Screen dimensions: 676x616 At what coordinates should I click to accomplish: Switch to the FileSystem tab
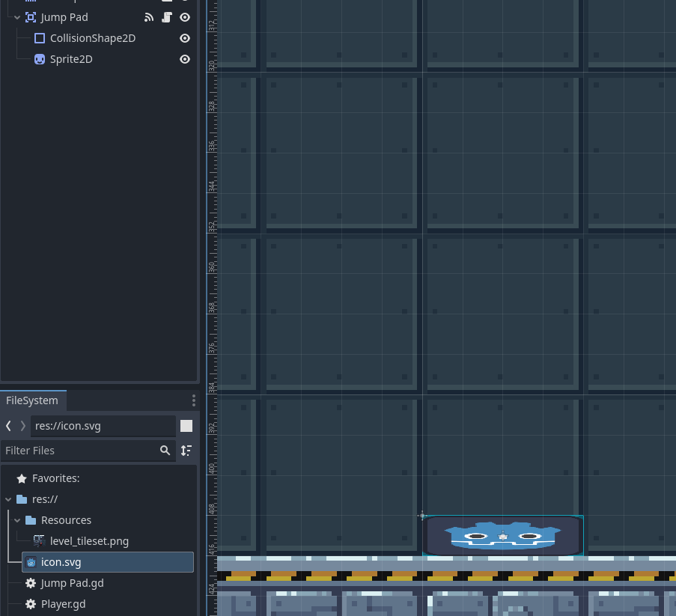pyautogui.click(x=32, y=400)
